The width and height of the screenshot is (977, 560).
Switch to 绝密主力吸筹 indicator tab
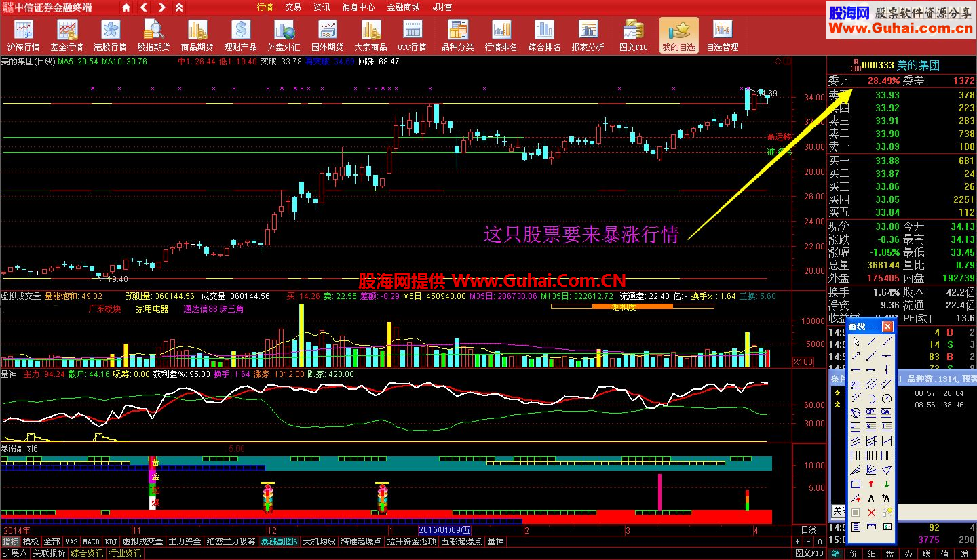click(231, 542)
